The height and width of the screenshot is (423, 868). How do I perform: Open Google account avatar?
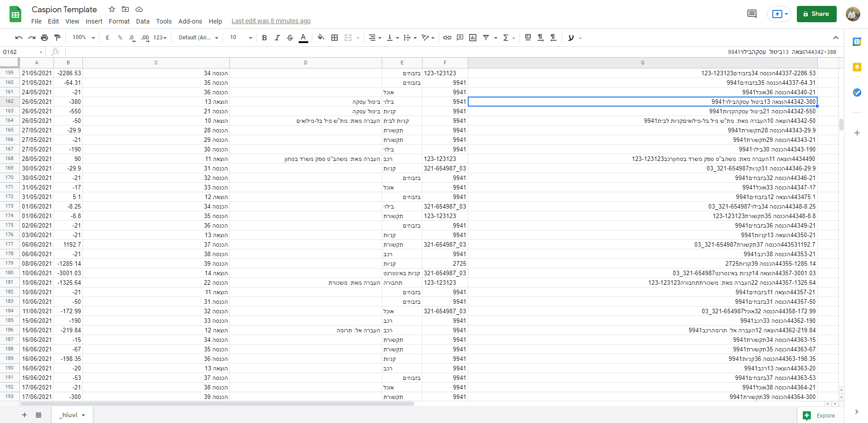coord(853,14)
